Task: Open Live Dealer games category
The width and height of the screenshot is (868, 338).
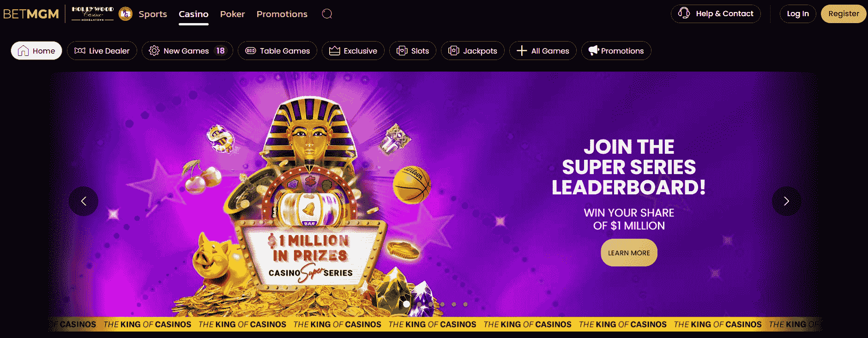Action: 102,51
